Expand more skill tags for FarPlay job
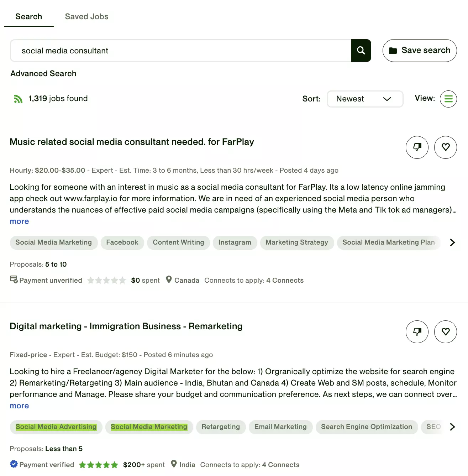 (452, 242)
